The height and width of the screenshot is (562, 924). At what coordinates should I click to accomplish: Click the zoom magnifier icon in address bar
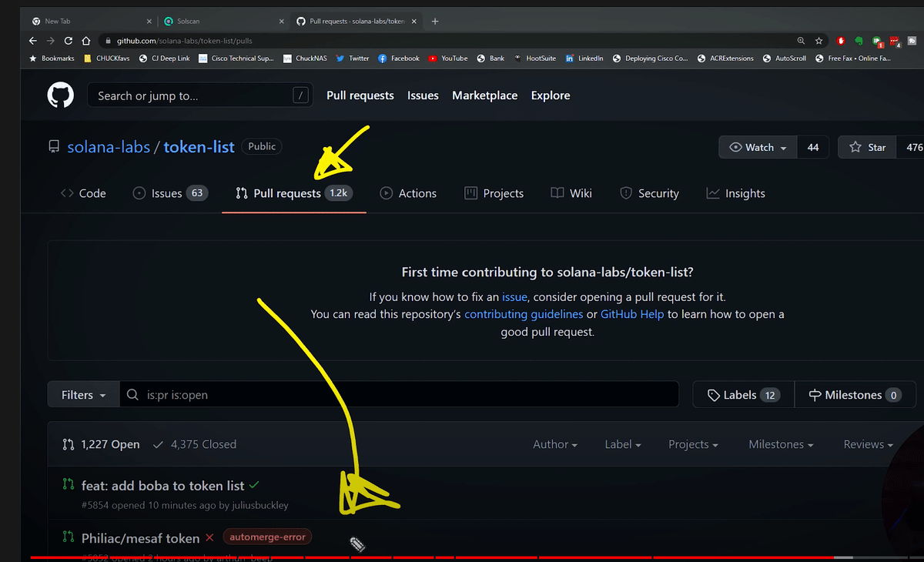(802, 41)
